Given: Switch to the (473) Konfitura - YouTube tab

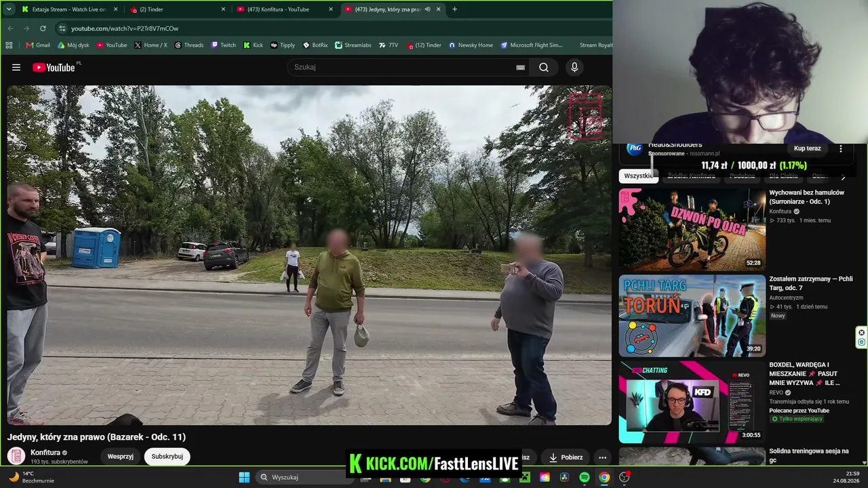Looking at the screenshot, I should point(283,9).
